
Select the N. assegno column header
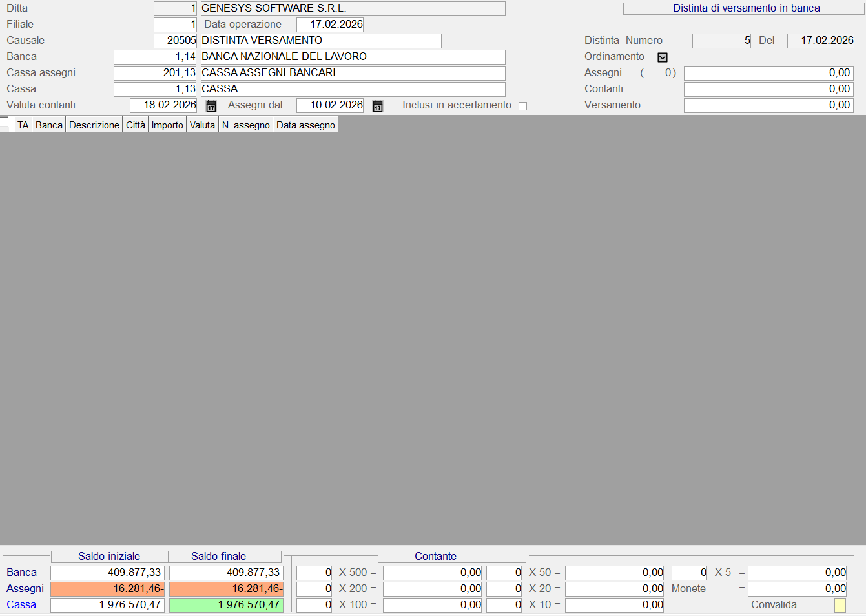pos(245,125)
